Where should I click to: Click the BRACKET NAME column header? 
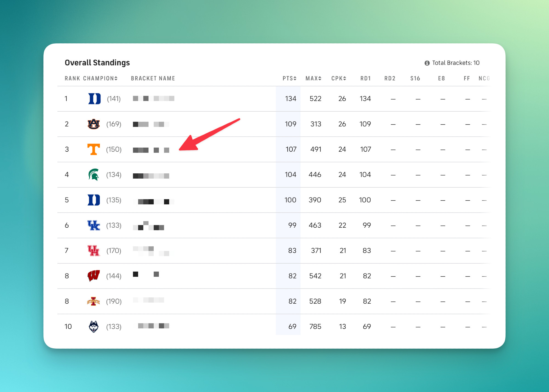[153, 78]
